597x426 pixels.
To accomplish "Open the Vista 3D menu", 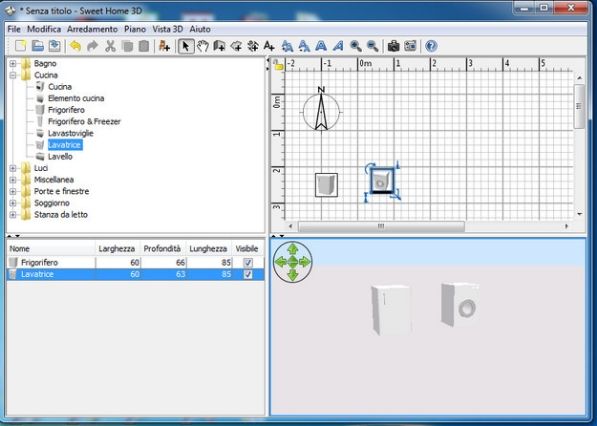I will click(x=168, y=29).
